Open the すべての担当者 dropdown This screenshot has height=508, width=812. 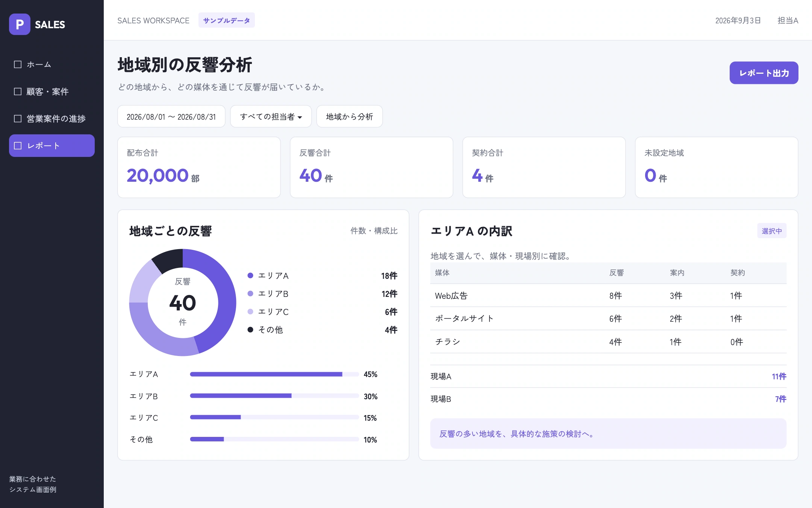(x=271, y=117)
